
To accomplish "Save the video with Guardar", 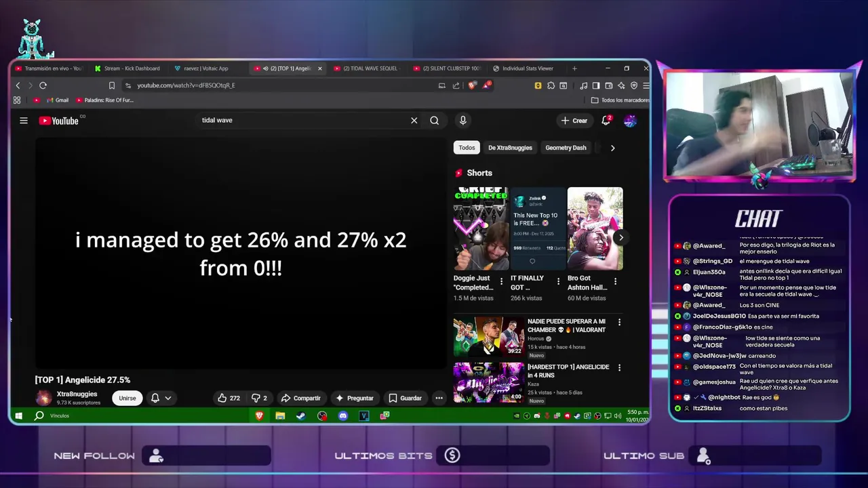I will pyautogui.click(x=405, y=398).
